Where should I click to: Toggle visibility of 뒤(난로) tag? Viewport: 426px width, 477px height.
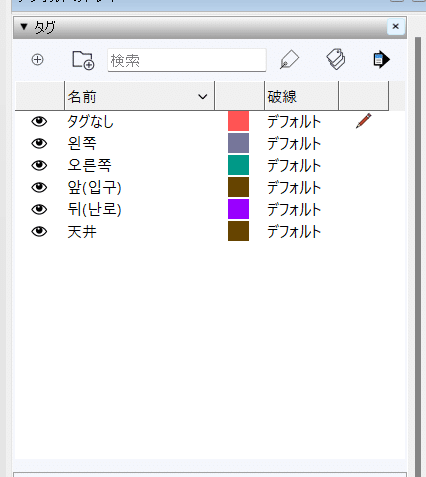pyautogui.click(x=39, y=209)
